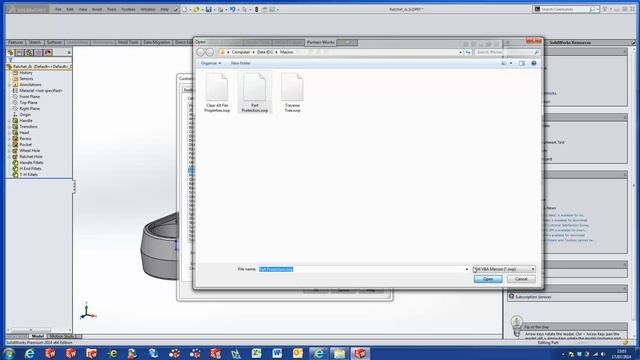
Task: Expand the Wheel Hole feature node
Action: click(x=9, y=151)
